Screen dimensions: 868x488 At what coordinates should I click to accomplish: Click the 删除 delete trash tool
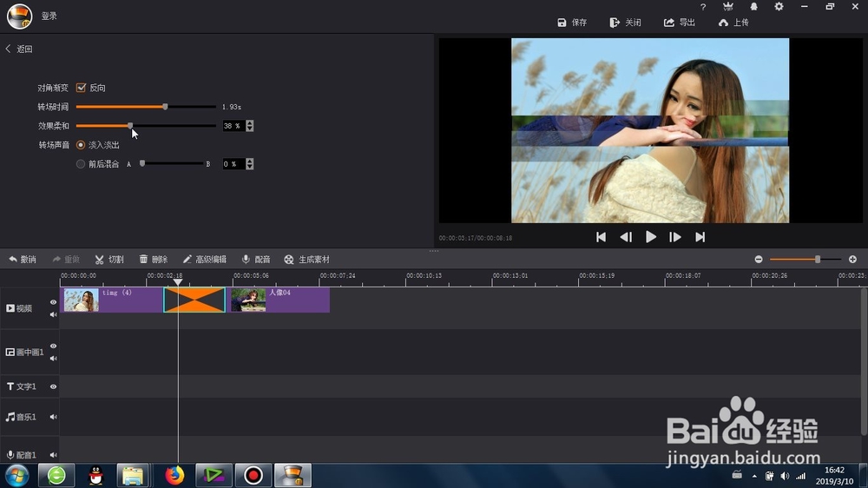click(153, 260)
